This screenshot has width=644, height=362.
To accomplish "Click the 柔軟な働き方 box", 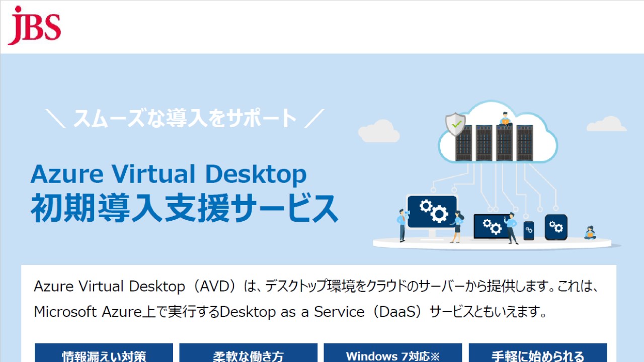I will pyautogui.click(x=249, y=353).
